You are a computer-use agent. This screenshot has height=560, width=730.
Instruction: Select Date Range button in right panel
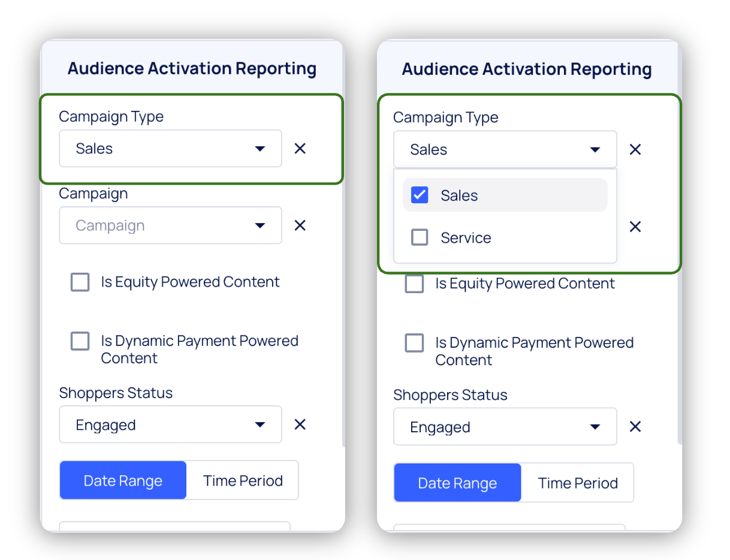point(457,483)
